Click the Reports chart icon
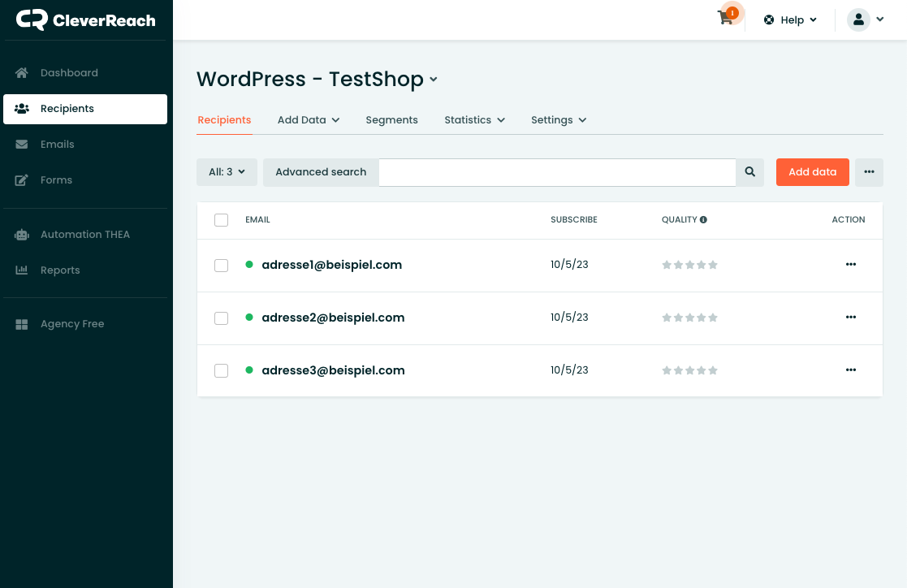The width and height of the screenshot is (907, 588). coord(21,270)
